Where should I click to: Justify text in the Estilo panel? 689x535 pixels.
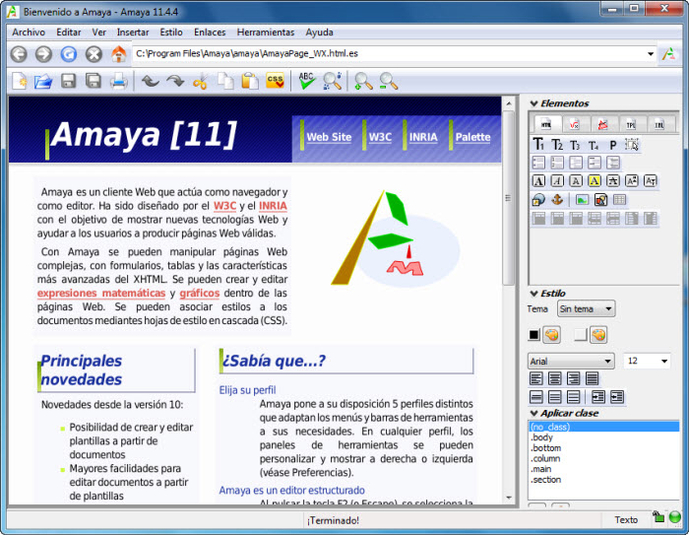(592, 378)
